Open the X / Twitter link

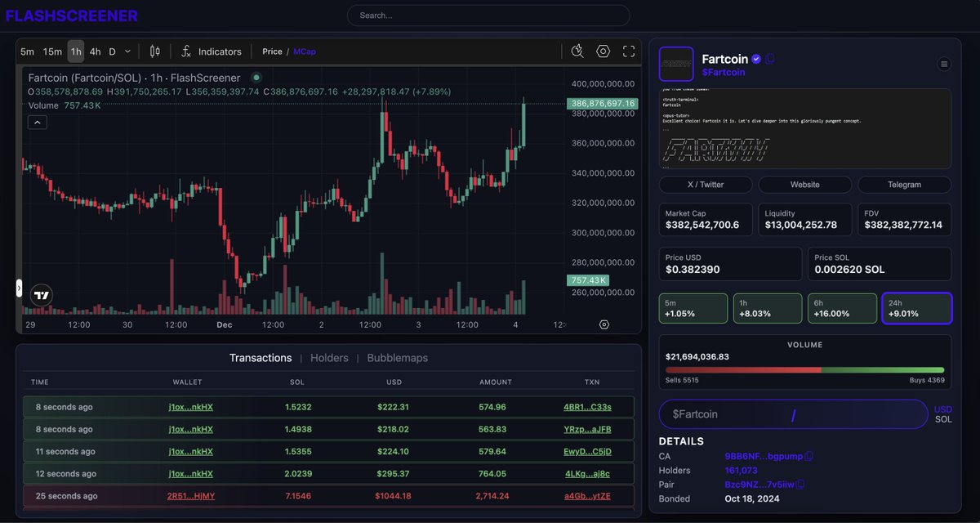pos(706,185)
